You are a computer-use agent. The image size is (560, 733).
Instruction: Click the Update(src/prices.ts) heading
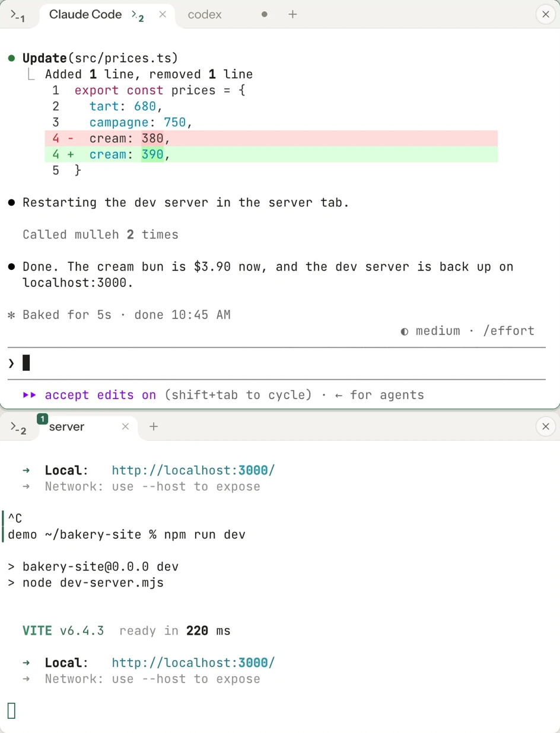100,58
